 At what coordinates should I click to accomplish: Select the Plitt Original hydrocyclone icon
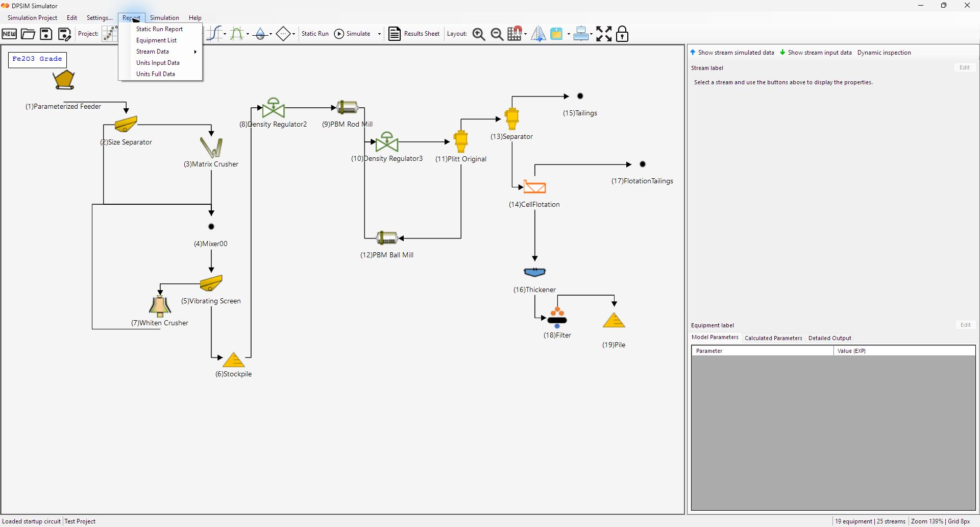pyautogui.click(x=461, y=141)
